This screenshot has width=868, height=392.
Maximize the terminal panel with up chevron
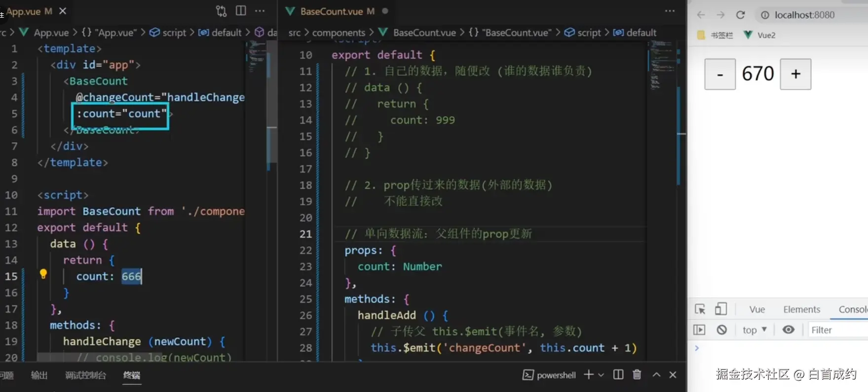[x=656, y=375]
